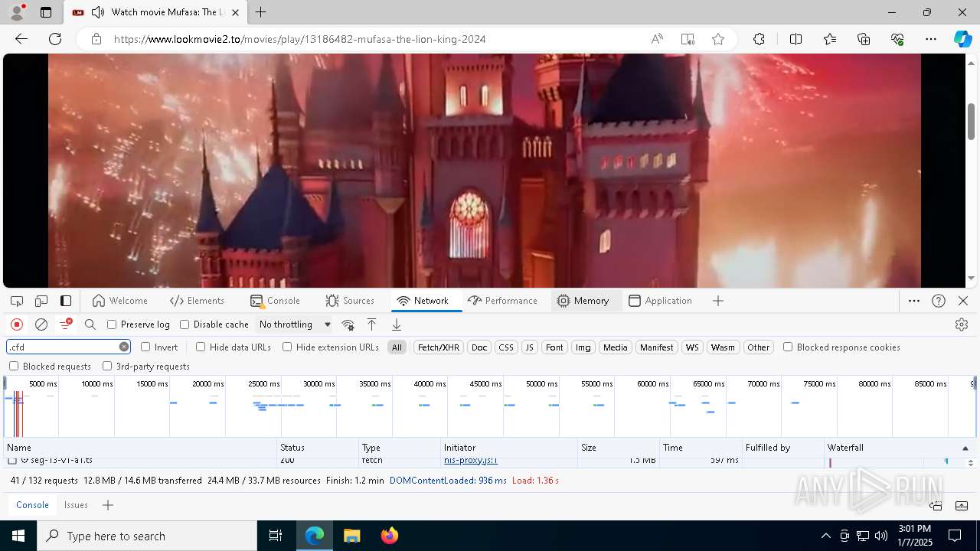
Task: Select the JS filter
Action: click(x=529, y=347)
